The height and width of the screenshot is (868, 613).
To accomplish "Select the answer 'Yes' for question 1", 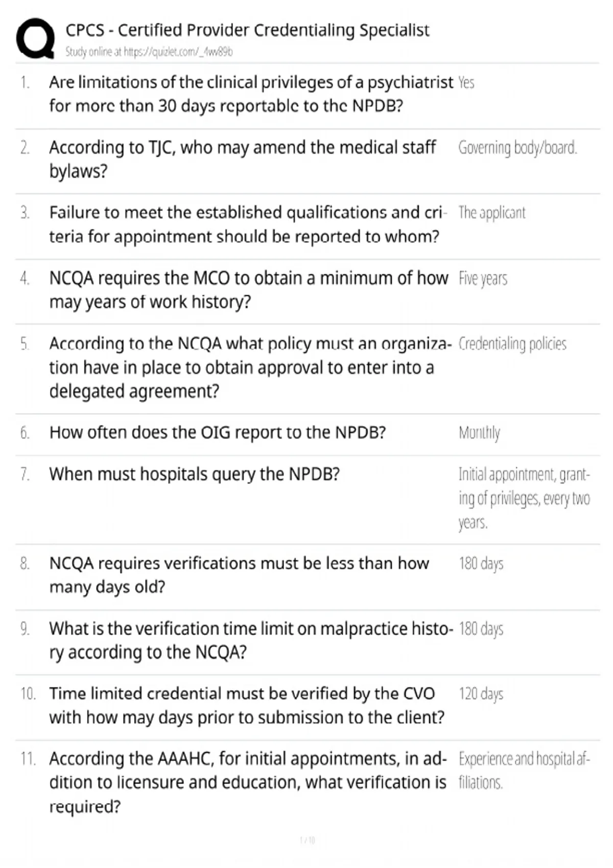I will (466, 82).
